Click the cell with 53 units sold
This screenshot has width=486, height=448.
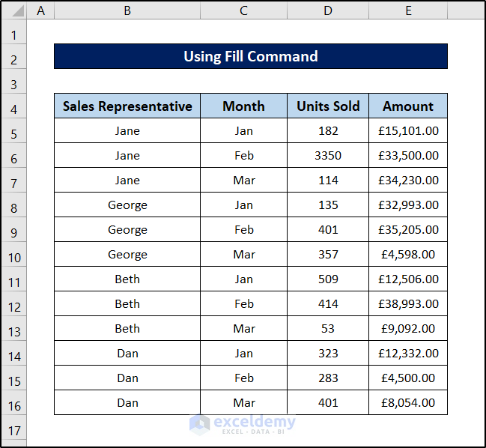tap(328, 329)
